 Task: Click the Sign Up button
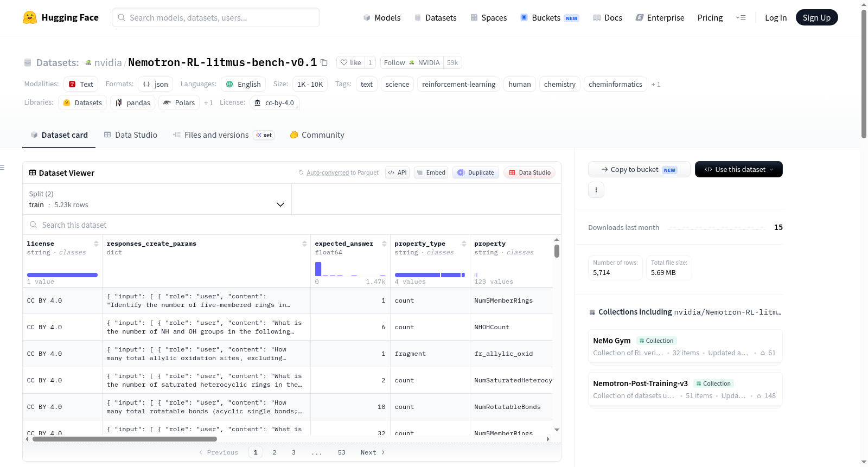pos(816,17)
